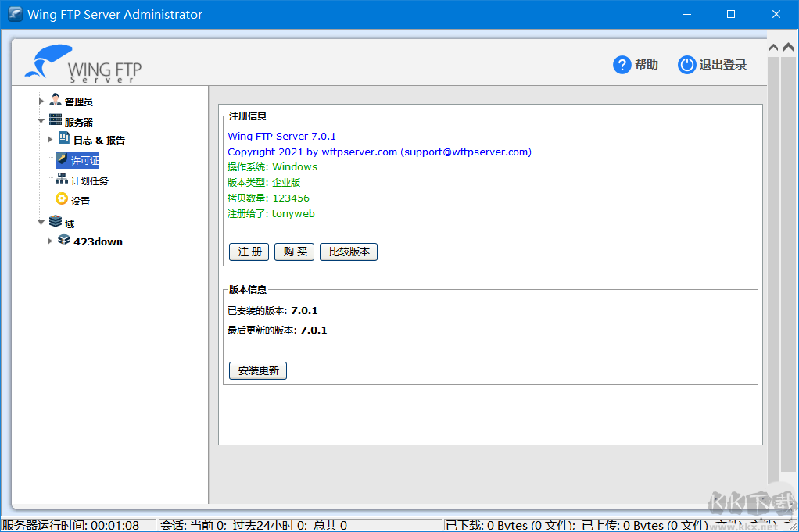Open 日志 & 报告 tree item
Screen dimensions: 799x532
99,140
